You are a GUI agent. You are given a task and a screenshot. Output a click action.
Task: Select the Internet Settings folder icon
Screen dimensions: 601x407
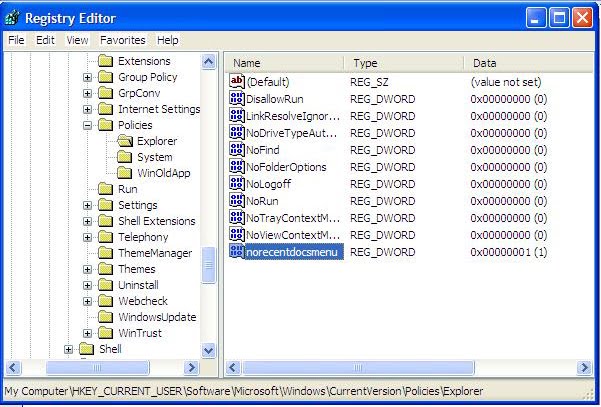click(x=105, y=109)
